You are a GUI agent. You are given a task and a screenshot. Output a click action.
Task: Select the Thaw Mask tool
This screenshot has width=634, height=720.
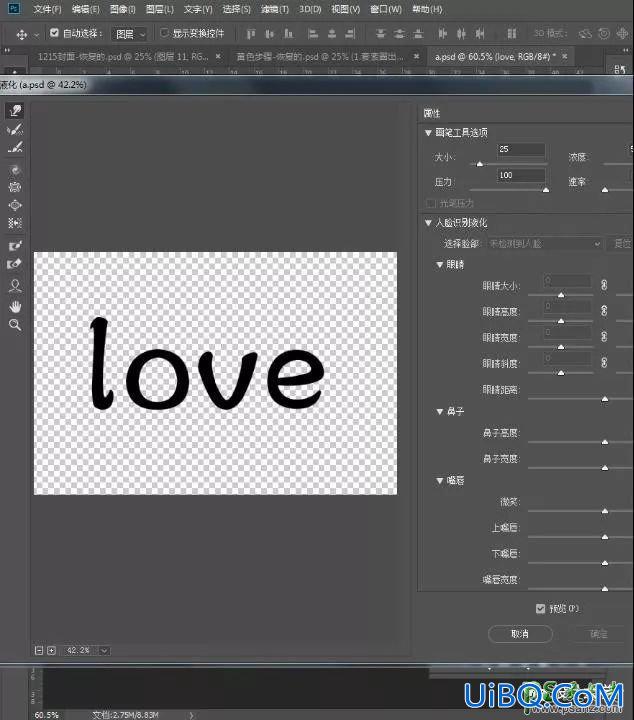pyautogui.click(x=15, y=264)
